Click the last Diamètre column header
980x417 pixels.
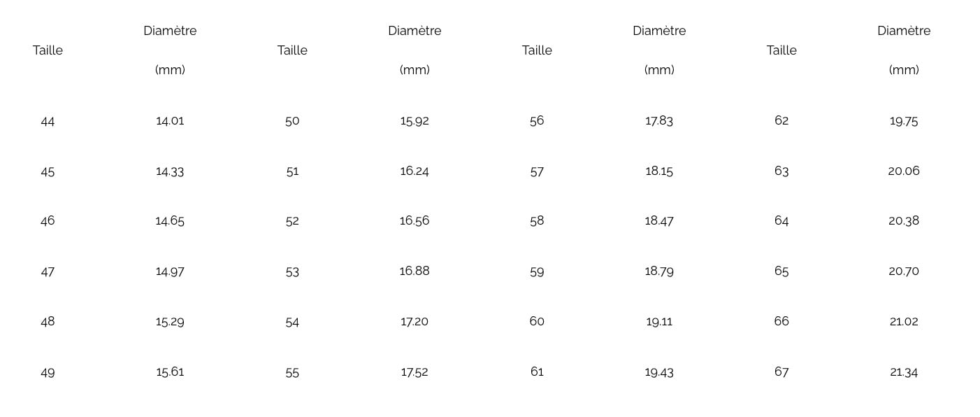[904, 31]
